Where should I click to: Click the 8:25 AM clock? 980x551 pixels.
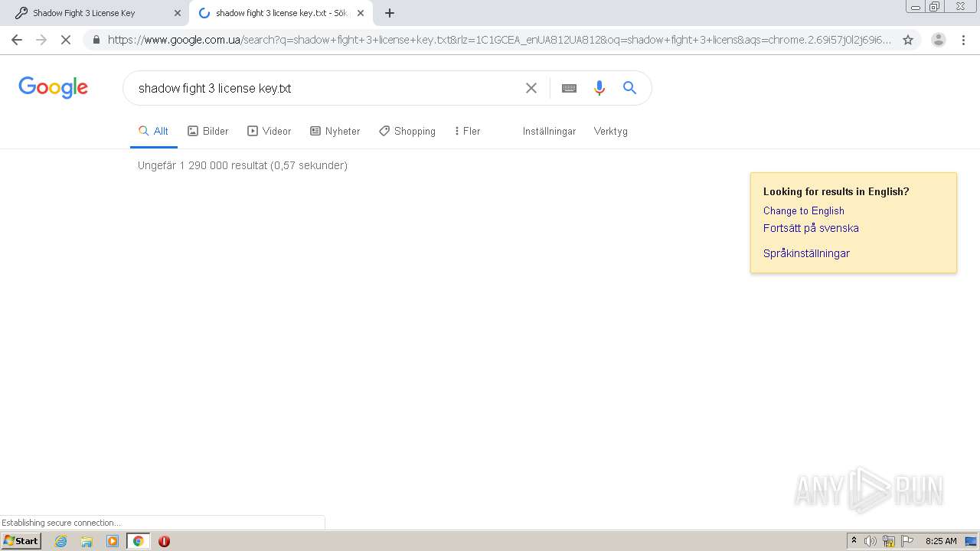(x=941, y=541)
